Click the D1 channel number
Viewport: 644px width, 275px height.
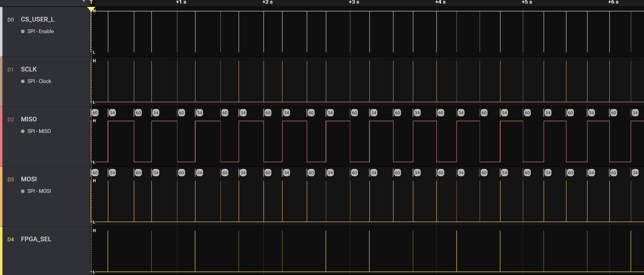[10, 70]
